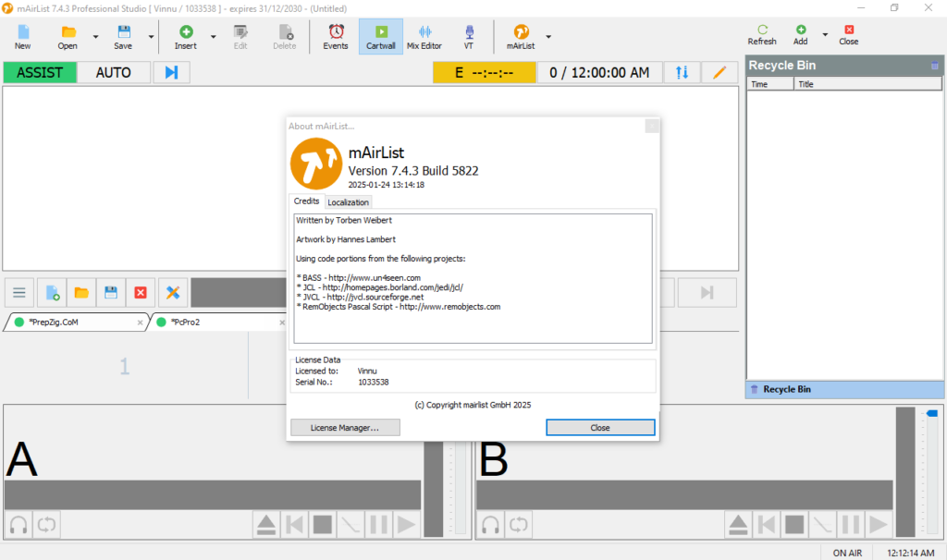Open the cartwall hamburger menu icon
This screenshot has height=560, width=947.
(19, 293)
